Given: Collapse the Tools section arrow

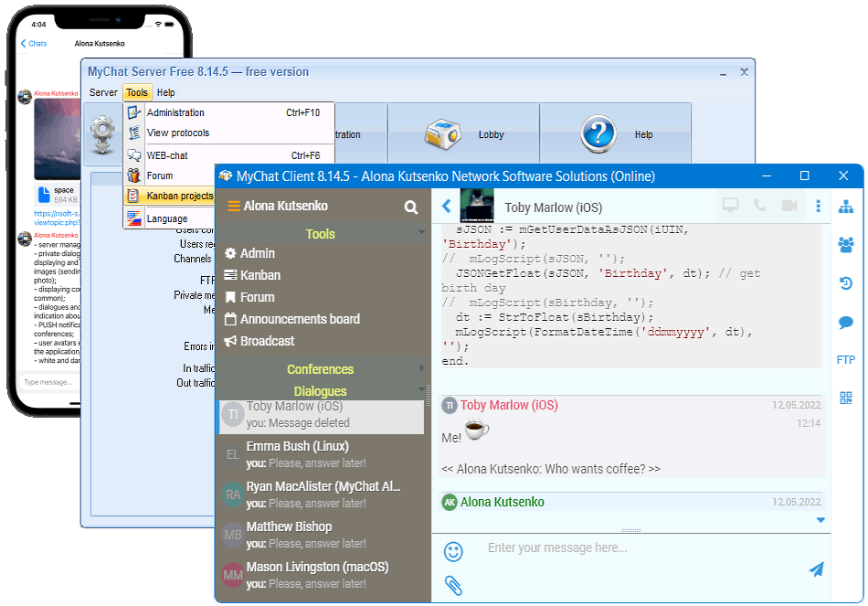Looking at the screenshot, I should click(422, 232).
